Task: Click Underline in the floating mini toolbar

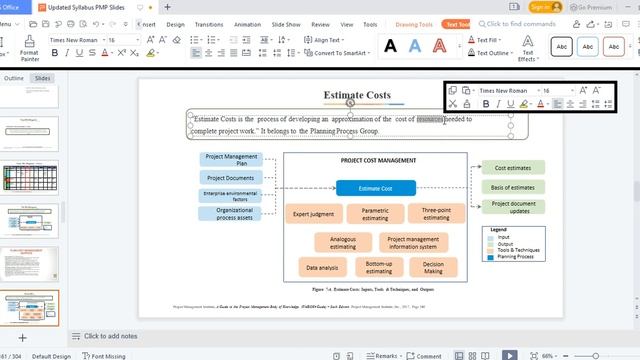Action: point(510,104)
